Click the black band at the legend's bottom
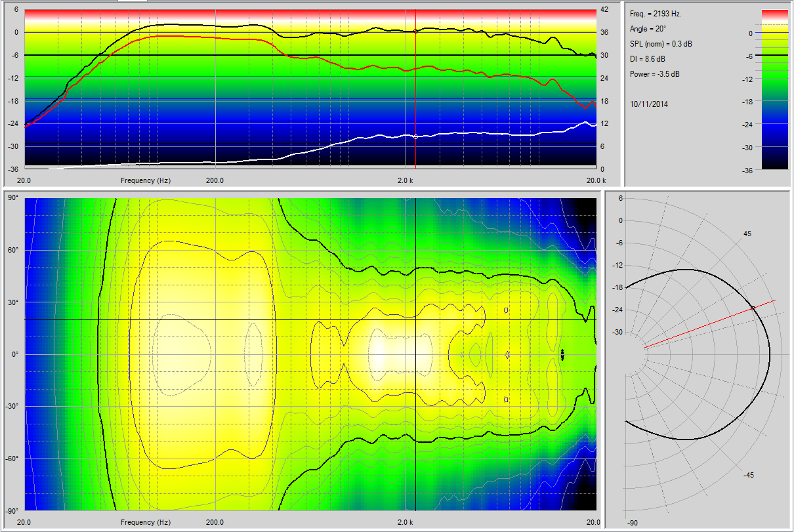This screenshot has height=532, width=794. [x=774, y=165]
